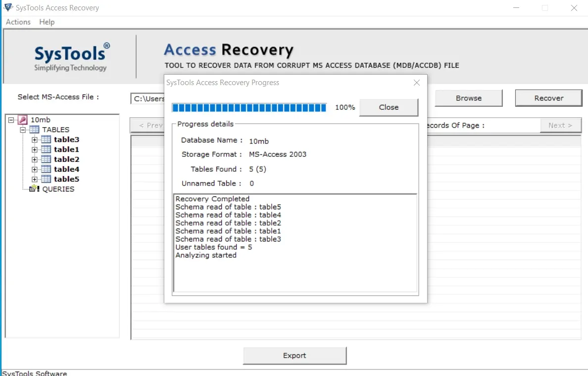
Task: Select the QUERIES label in tree
Action: [58, 189]
